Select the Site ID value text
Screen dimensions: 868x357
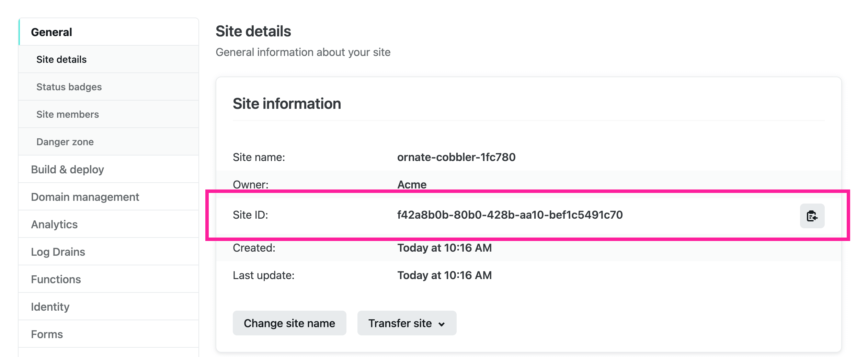510,215
